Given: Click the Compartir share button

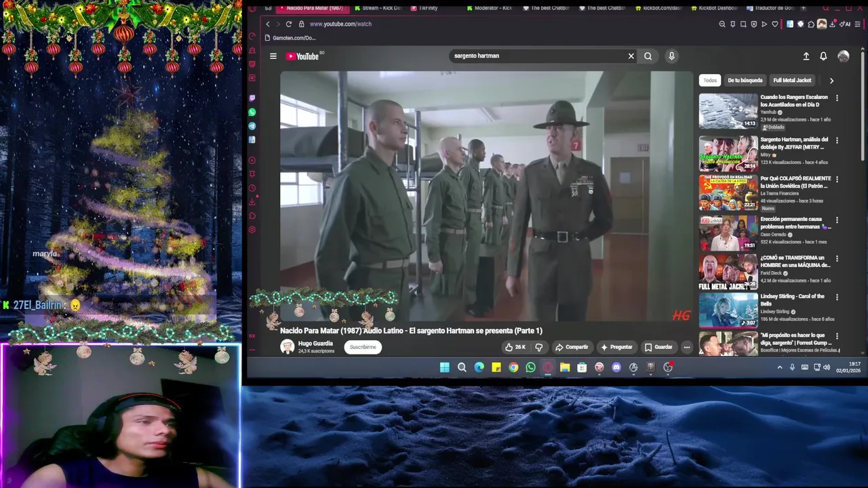Looking at the screenshot, I should click(572, 347).
